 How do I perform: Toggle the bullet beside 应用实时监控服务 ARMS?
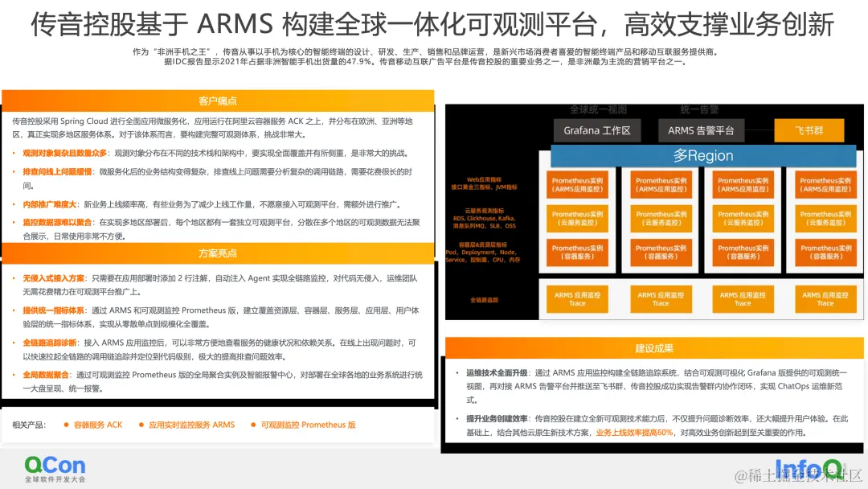pos(141,425)
